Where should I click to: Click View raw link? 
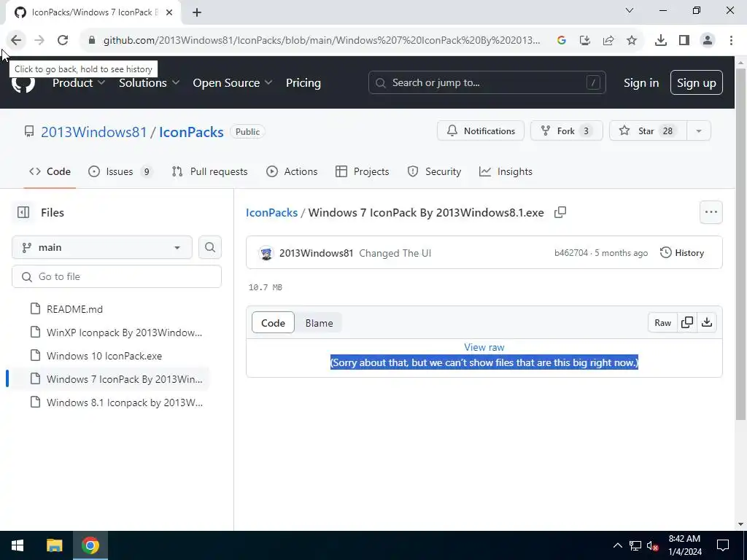click(x=484, y=348)
